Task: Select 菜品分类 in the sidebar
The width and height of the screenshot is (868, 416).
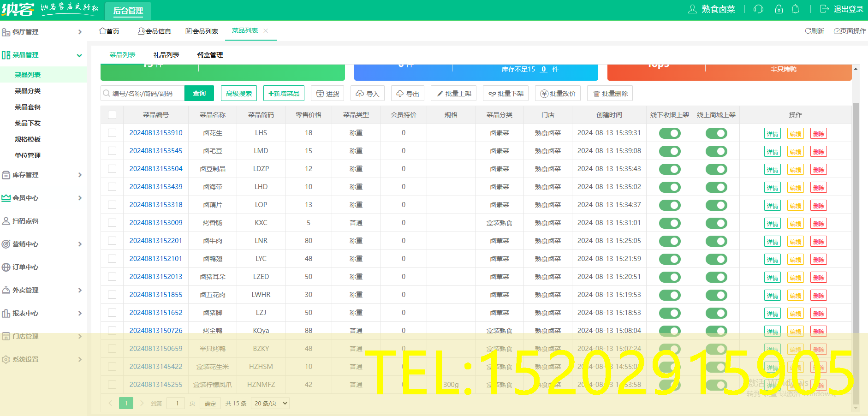Action: (x=28, y=91)
